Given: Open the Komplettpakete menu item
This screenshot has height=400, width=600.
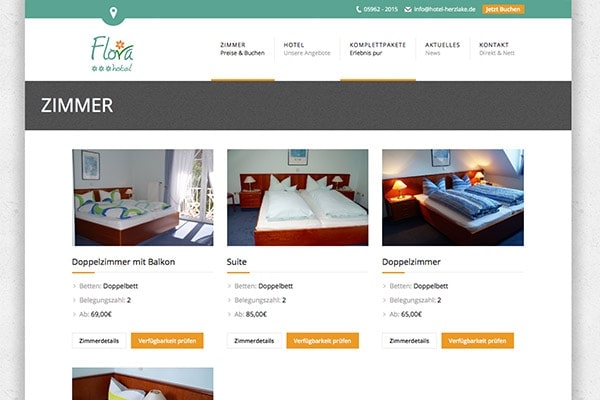Looking at the screenshot, I should [x=378, y=49].
